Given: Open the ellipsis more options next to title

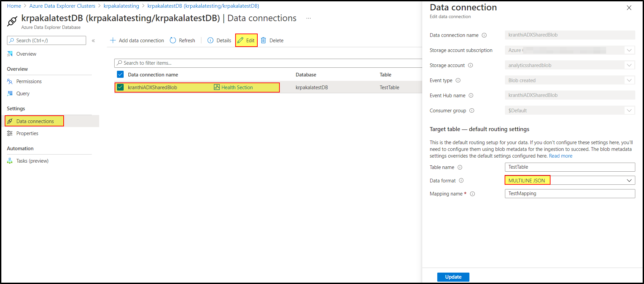Looking at the screenshot, I should tap(309, 18).
